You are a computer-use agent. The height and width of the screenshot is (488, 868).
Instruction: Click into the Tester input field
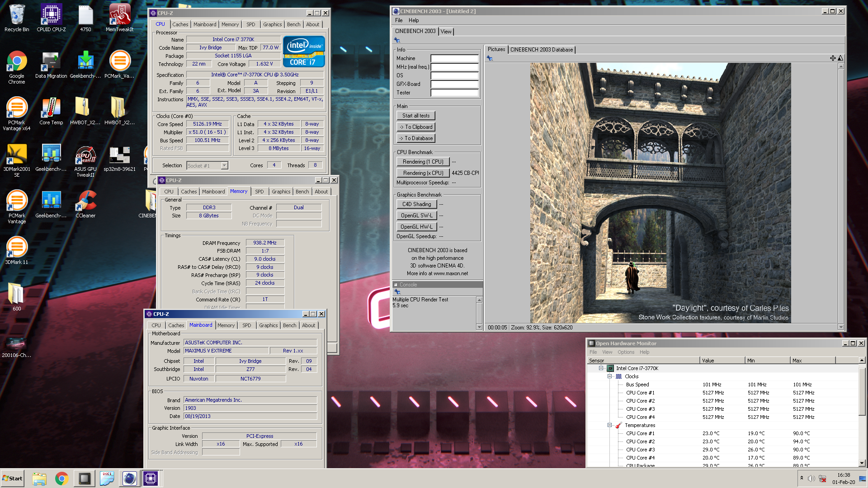point(454,93)
